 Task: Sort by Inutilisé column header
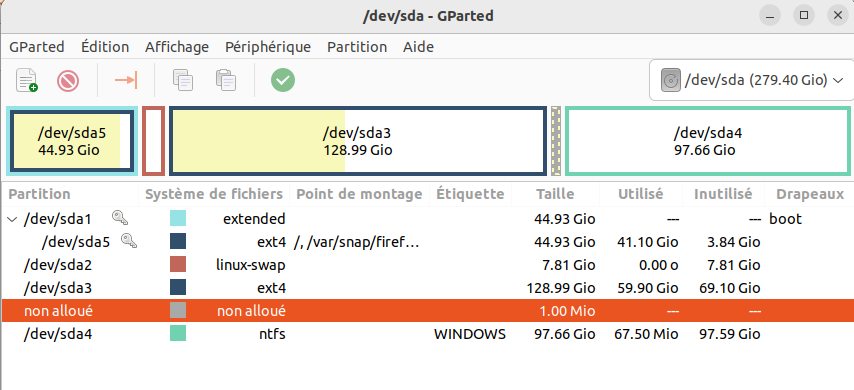coord(723,194)
